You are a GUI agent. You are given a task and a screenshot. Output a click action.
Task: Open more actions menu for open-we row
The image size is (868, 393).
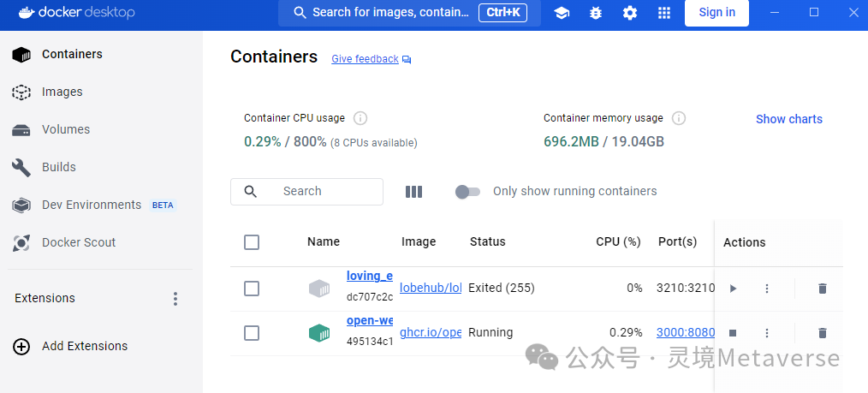[767, 333]
